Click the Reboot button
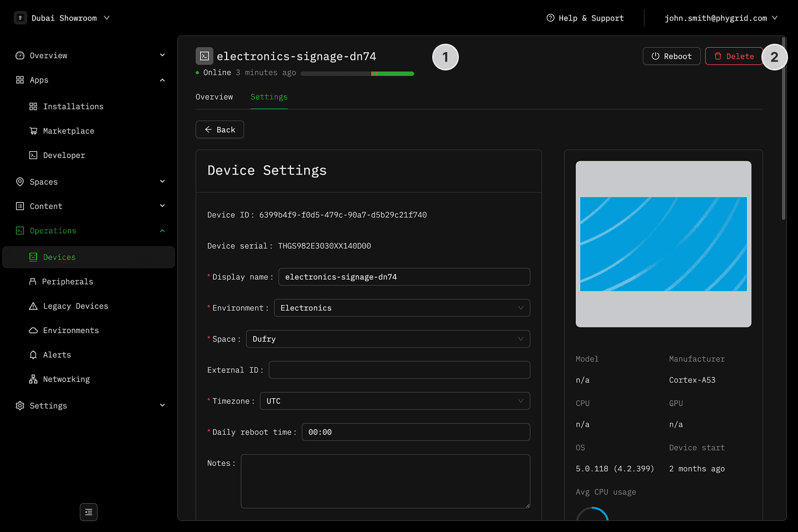Viewport: 798px width, 532px height. (x=672, y=56)
